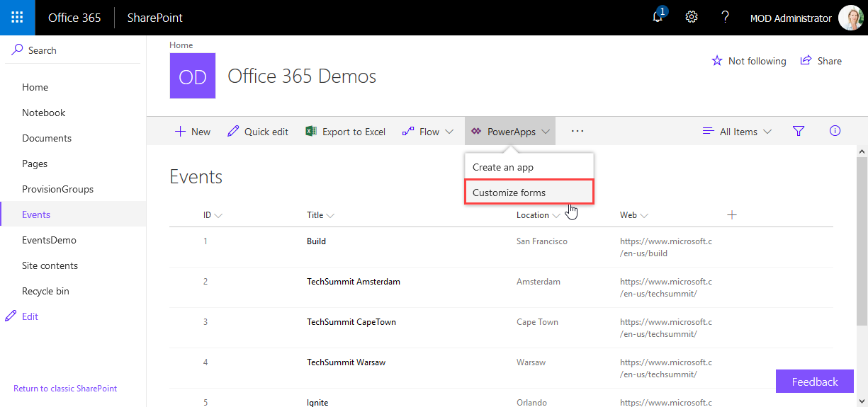
Task: Click the OD site logo tile
Action: 193,76
